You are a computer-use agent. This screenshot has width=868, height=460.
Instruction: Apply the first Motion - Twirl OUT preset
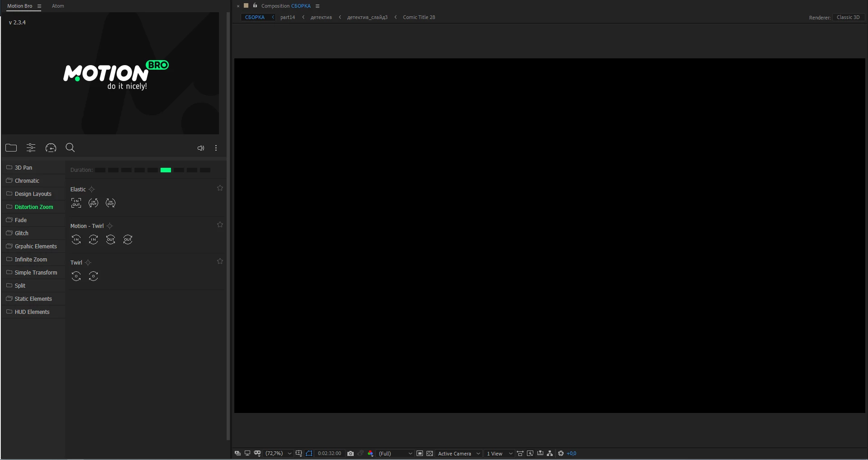pyautogui.click(x=110, y=240)
